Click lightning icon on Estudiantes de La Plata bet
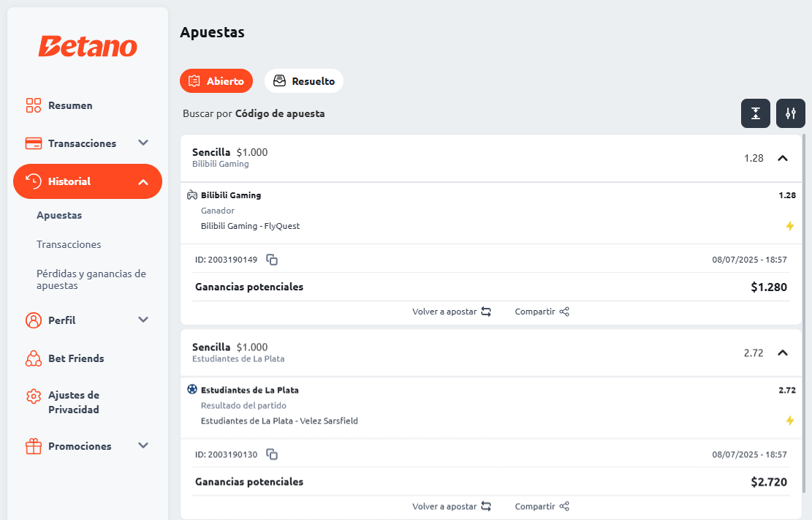812x520 pixels. (790, 421)
